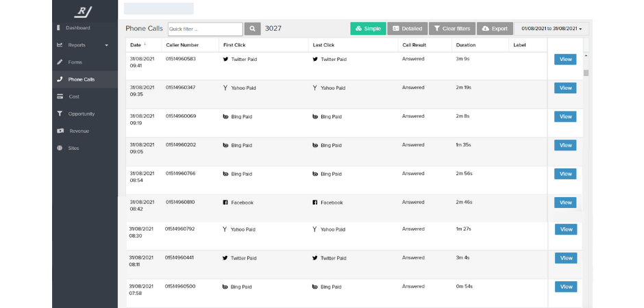Click the Cost credit card icon
Viewport: 644px width, 308px height.
point(60,97)
